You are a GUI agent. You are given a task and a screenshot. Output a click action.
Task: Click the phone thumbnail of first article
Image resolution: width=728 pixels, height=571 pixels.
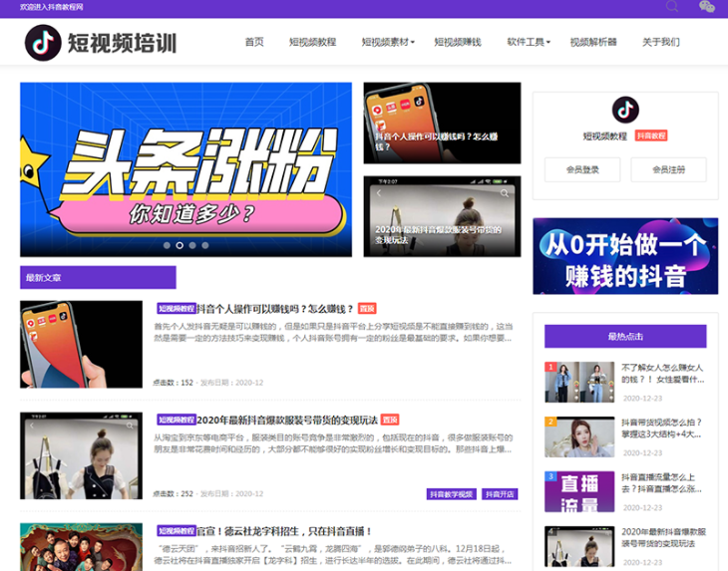81,344
